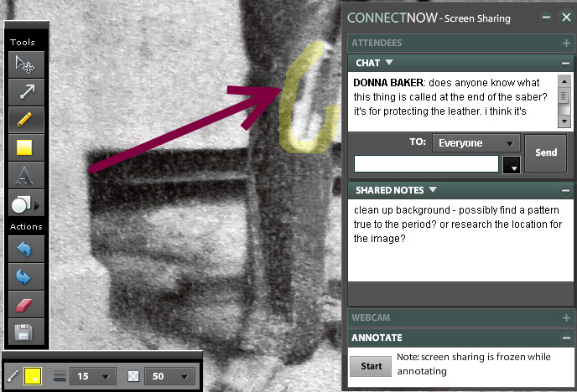The height and width of the screenshot is (392, 577).
Task: Expand the Attendees panel
Action: coord(567,43)
